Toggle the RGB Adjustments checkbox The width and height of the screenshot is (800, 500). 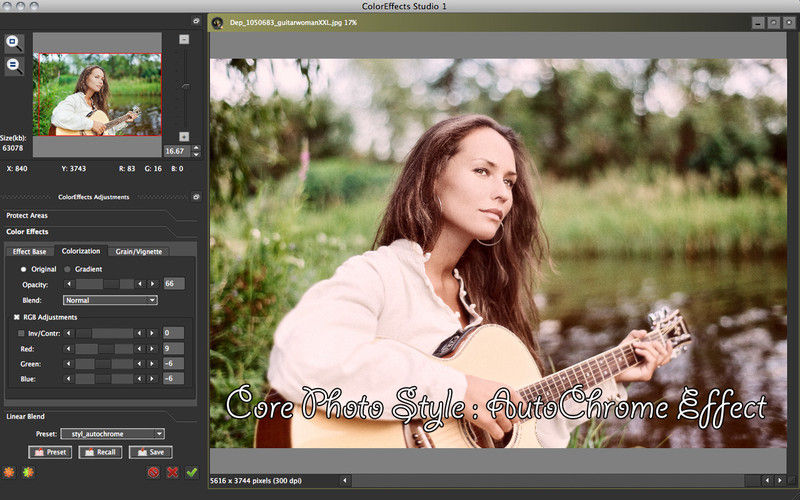coord(16,317)
